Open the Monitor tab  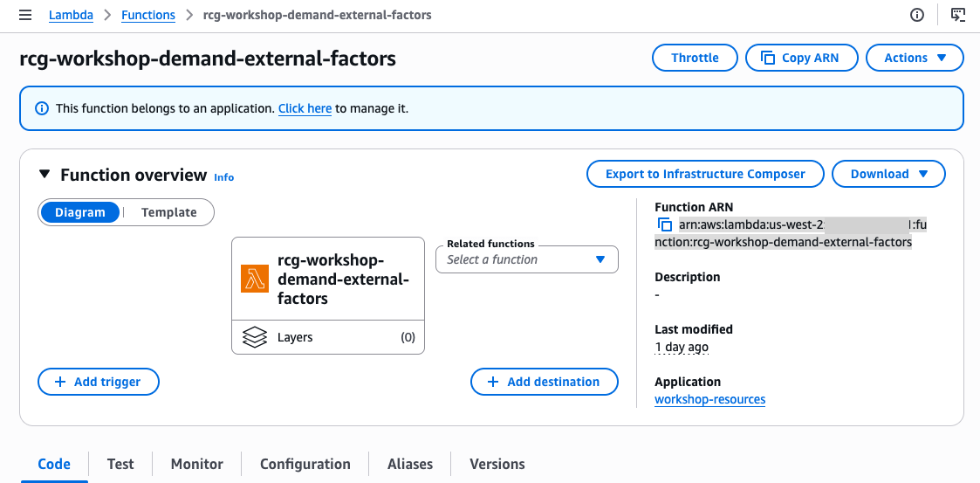pos(197,465)
